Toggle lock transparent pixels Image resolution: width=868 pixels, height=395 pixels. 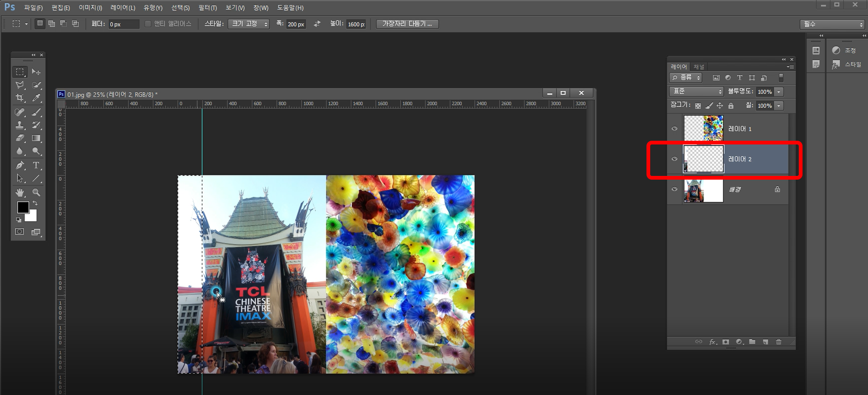[698, 106]
